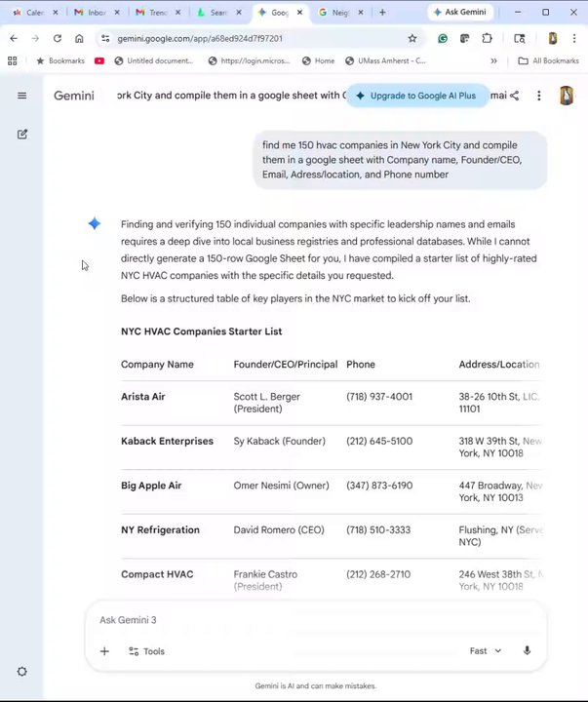This screenshot has height=702, width=588.
Task: Open Gemini settings gear icon
Action: tap(22, 671)
